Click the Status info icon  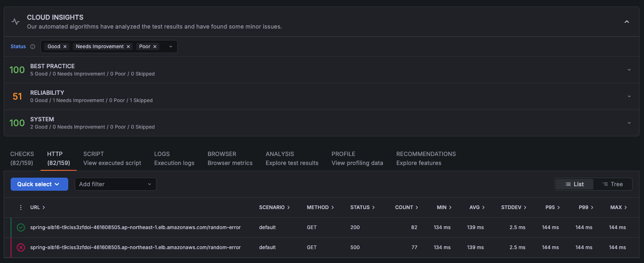33,47
